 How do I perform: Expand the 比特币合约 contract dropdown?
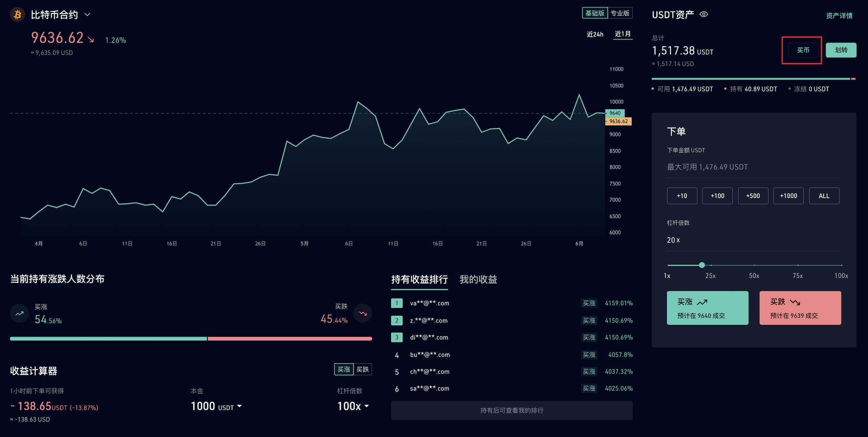click(x=87, y=15)
